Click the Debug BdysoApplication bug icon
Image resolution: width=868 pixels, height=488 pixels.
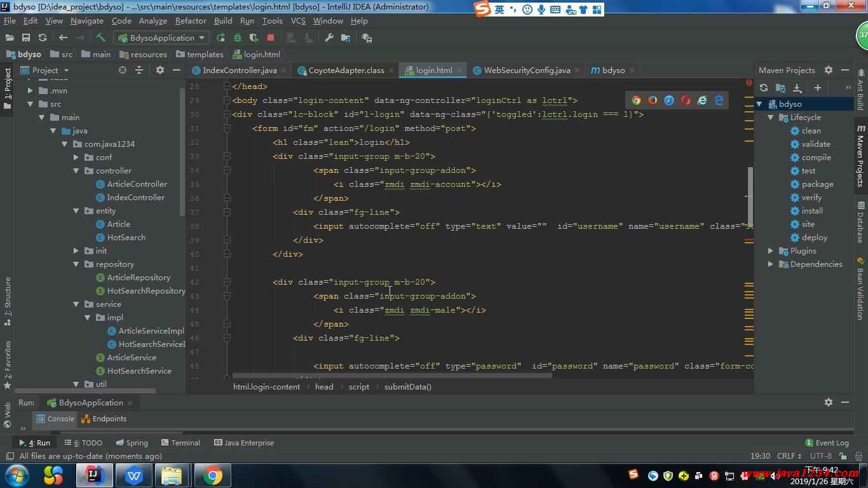237,38
